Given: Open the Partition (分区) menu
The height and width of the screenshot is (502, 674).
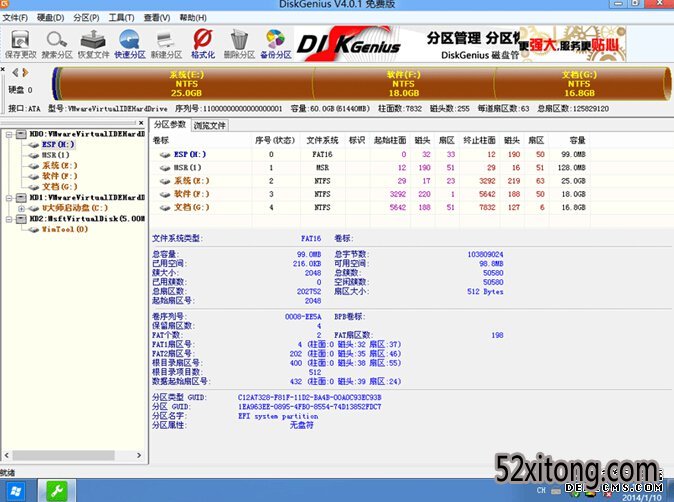Looking at the screenshot, I should click(86, 18).
